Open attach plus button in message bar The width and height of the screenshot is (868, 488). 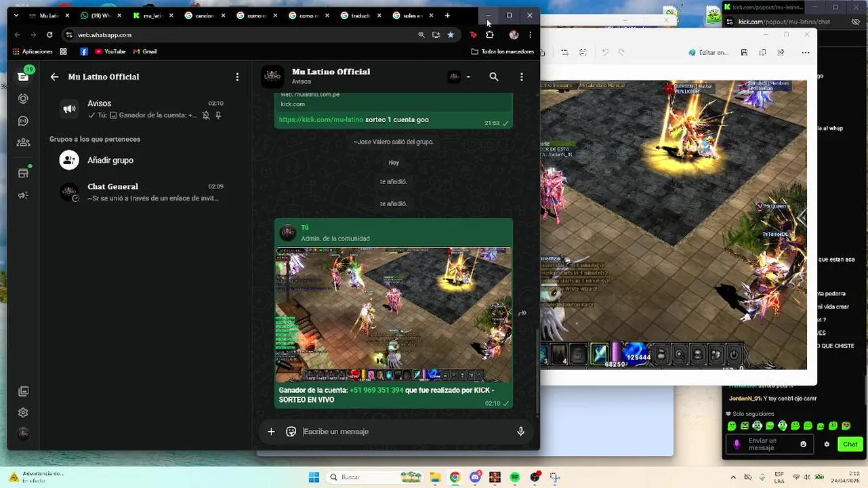pyautogui.click(x=271, y=432)
